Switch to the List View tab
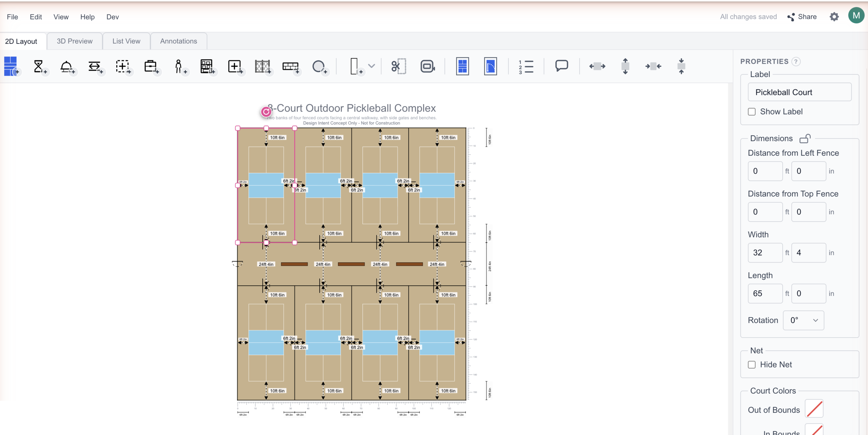Image resolution: width=868 pixels, height=435 pixels. (x=126, y=41)
